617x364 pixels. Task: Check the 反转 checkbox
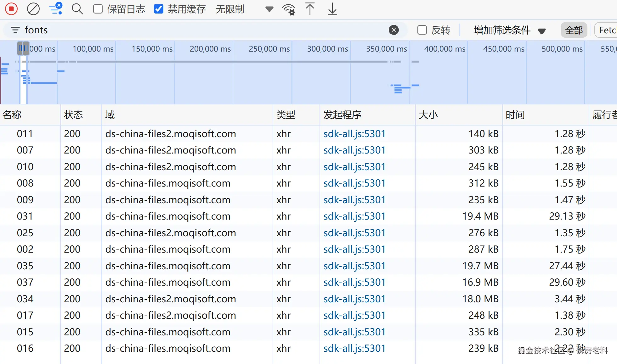422,30
